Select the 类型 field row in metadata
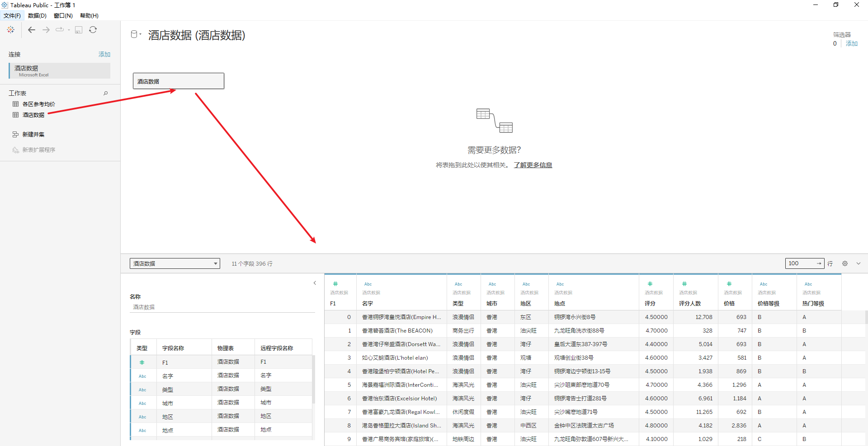The width and height of the screenshot is (868, 446). [x=222, y=389]
